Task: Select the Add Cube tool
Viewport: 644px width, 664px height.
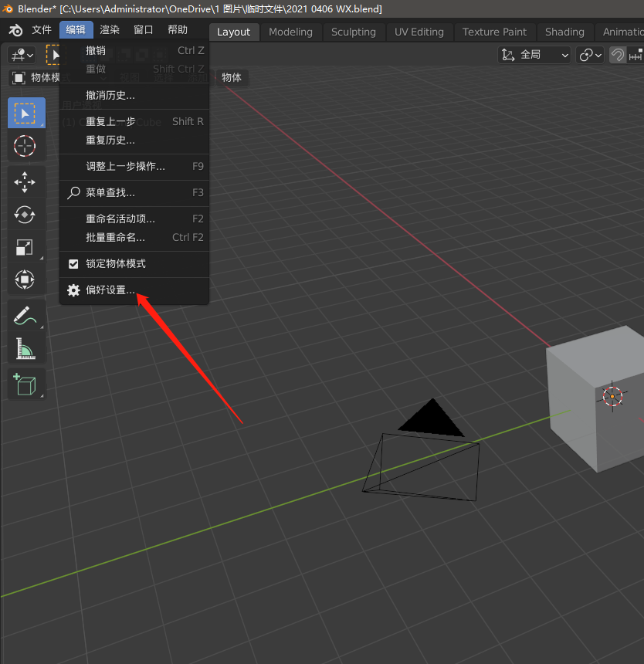Action: coord(26,384)
